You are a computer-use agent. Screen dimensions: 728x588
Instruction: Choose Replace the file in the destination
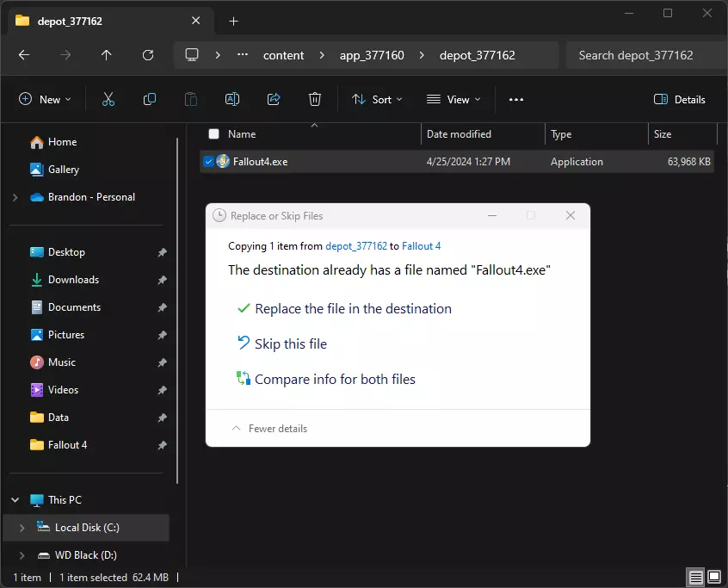pos(353,308)
